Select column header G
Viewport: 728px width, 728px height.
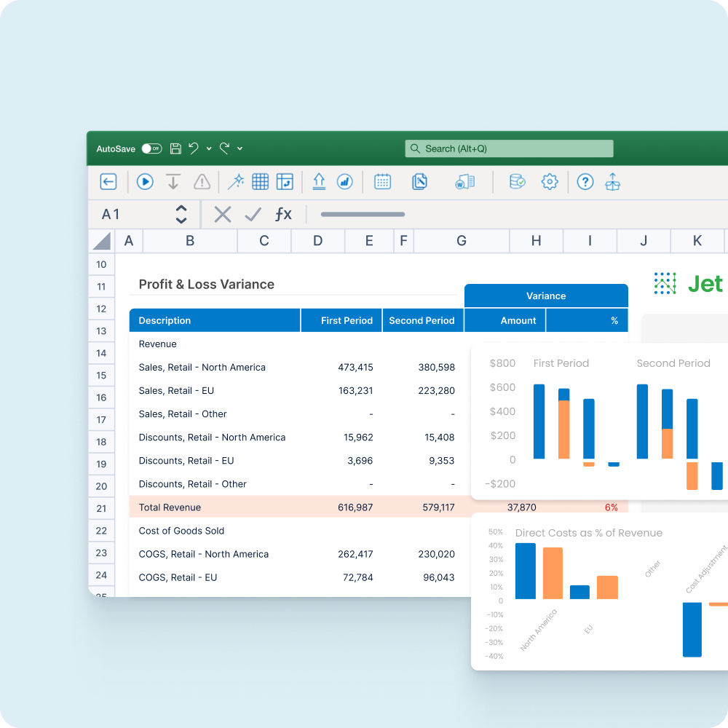[x=462, y=241]
